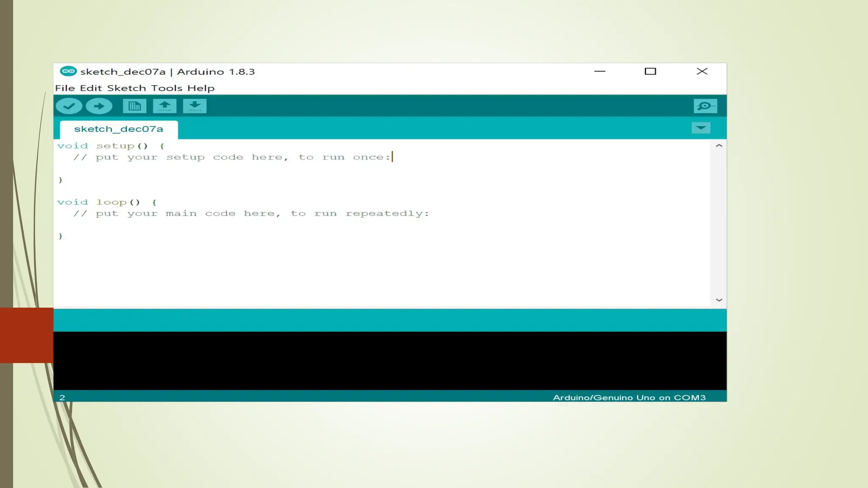Click the Arduino logo in title bar
Viewport: 868px width, 488px height.
pos(68,71)
